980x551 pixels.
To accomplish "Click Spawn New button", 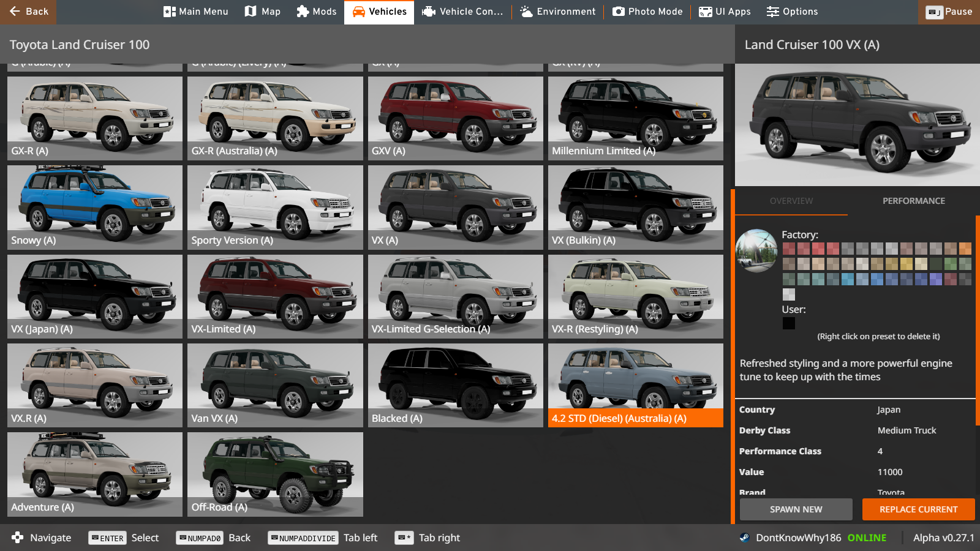I will [x=796, y=509].
